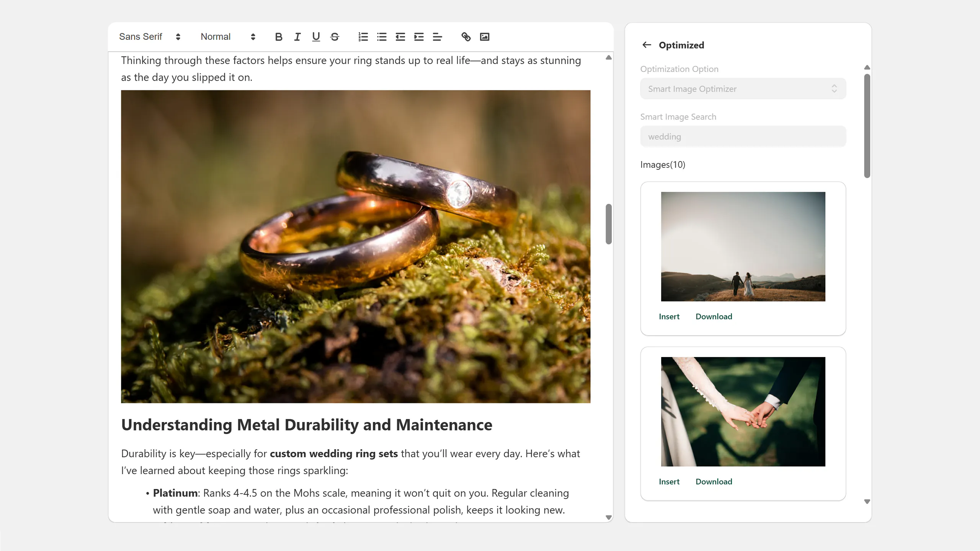Insert a bulleted list

(x=382, y=37)
